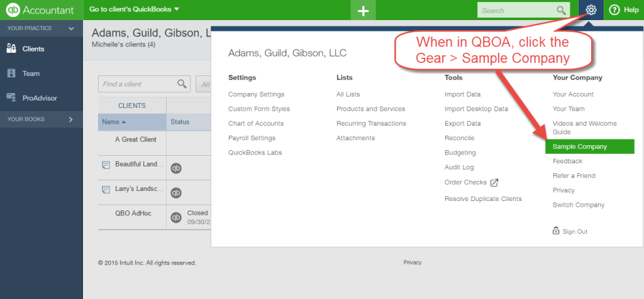Open the green plus Create button
The width and height of the screenshot is (644, 299).
363,10
